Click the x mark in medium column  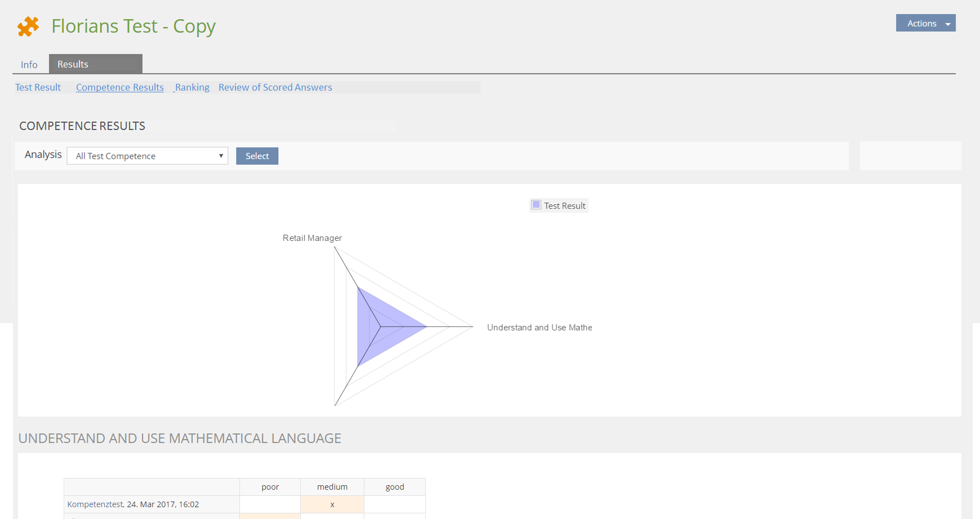332,504
